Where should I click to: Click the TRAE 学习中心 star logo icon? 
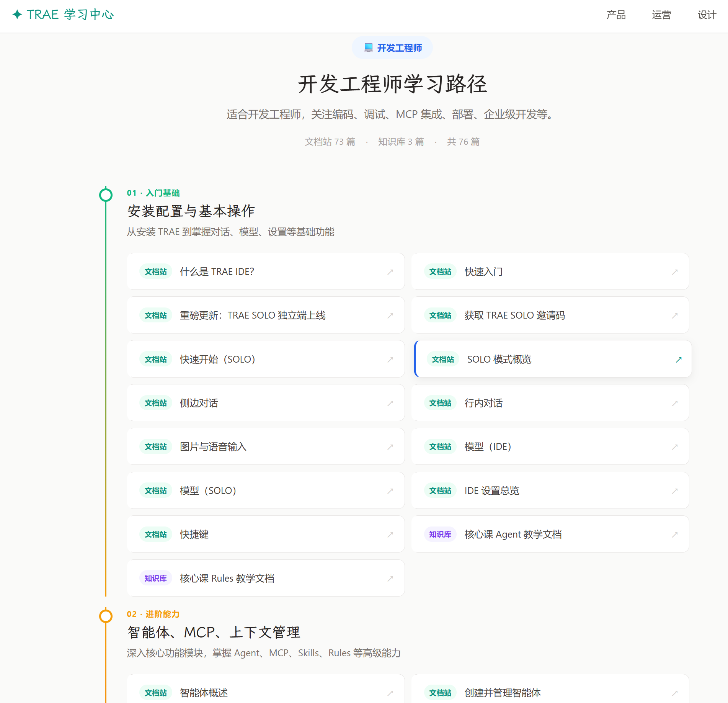click(17, 15)
